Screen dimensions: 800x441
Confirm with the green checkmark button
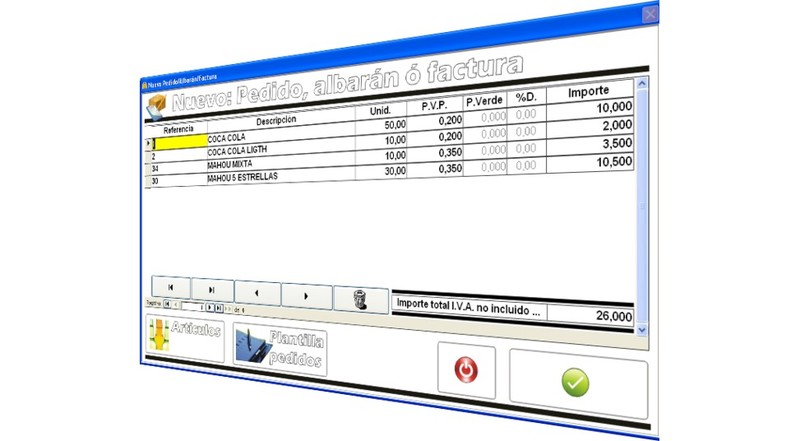(x=577, y=381)
